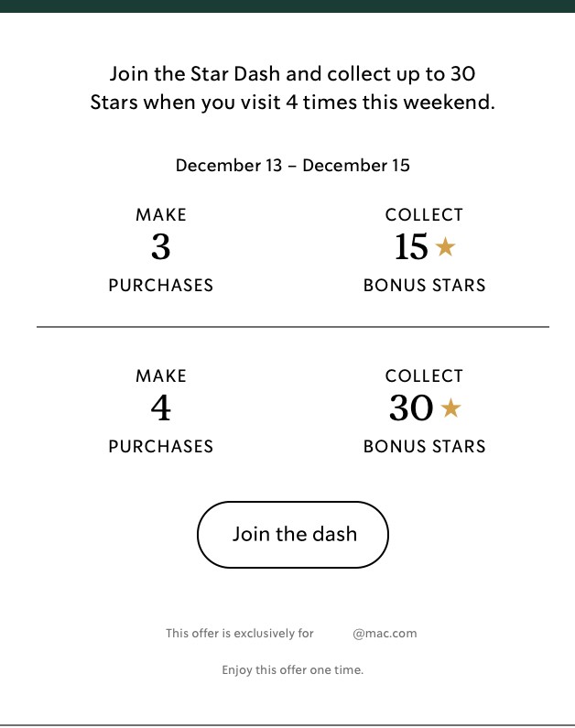Click the first BONUS STARS label

pyautogui.click(x=425, y=285)
